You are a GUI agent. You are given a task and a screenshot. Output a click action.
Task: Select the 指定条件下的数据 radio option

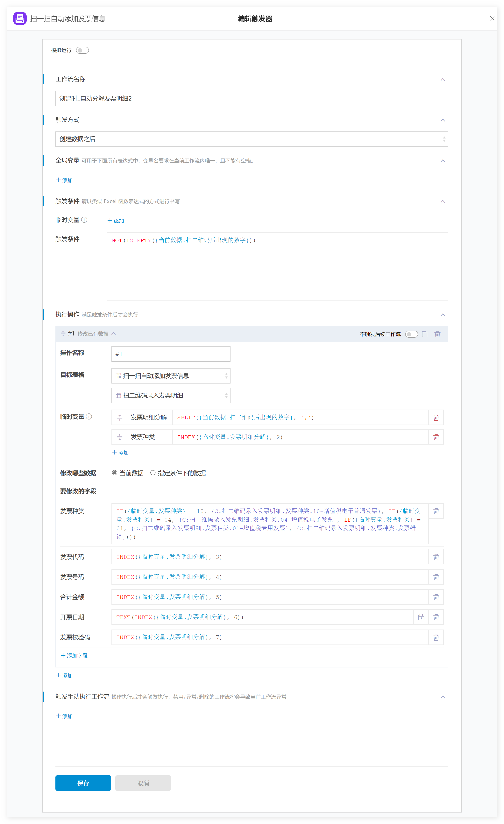pyautogui.click(x=153, y=473)
